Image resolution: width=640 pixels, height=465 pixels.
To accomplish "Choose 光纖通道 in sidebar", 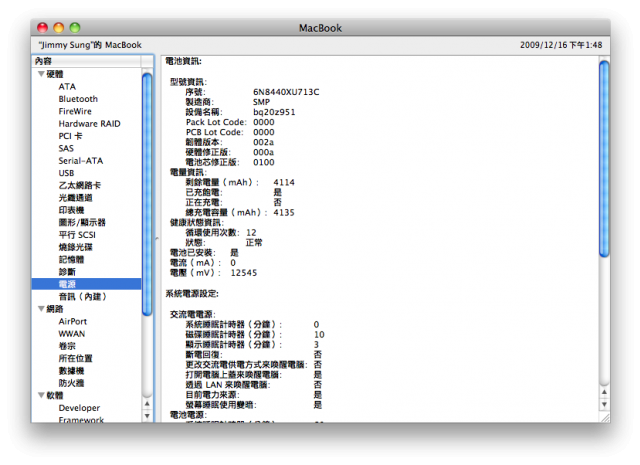I will click(76, 198).
